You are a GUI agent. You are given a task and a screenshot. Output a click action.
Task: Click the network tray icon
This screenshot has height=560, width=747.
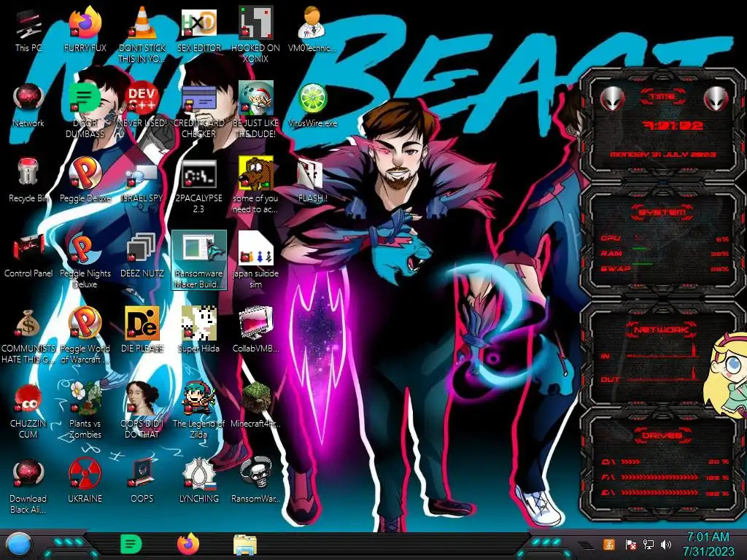click(x=649, y=544)
